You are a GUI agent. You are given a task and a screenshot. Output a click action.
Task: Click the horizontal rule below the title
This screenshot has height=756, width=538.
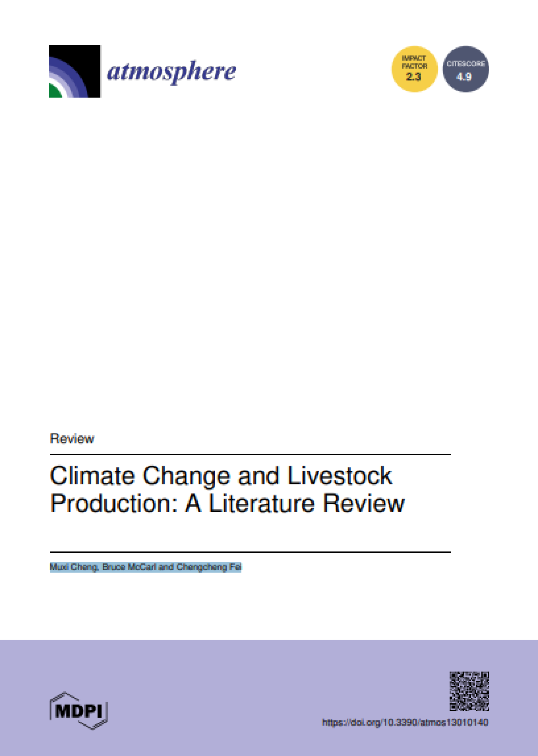(250, 552)
